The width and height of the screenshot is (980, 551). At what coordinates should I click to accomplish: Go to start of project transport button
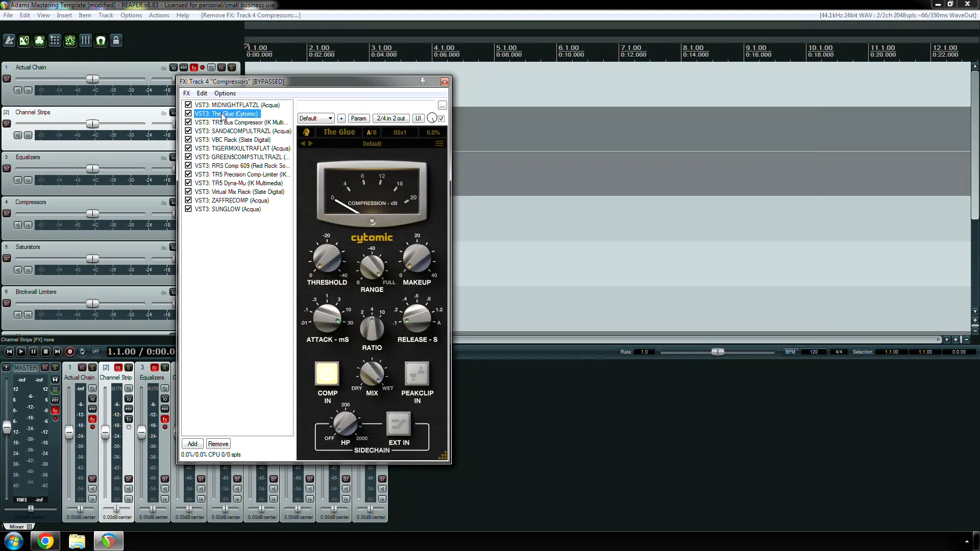click(x=9, y=352)
